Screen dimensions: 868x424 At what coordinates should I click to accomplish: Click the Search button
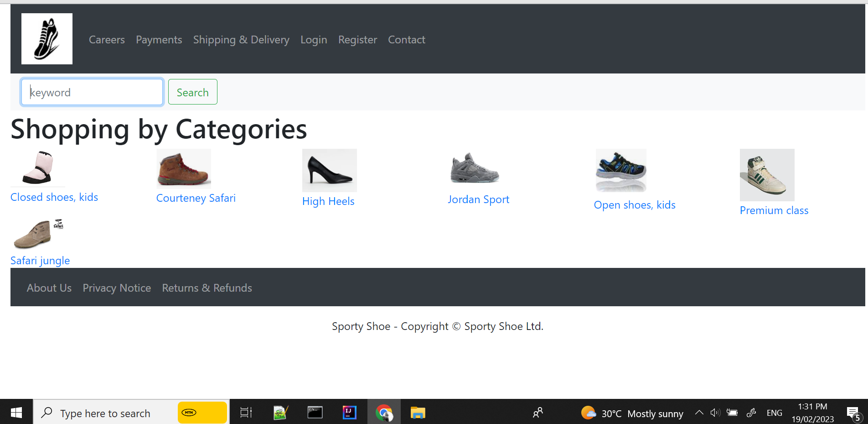(x=192, y=92)
